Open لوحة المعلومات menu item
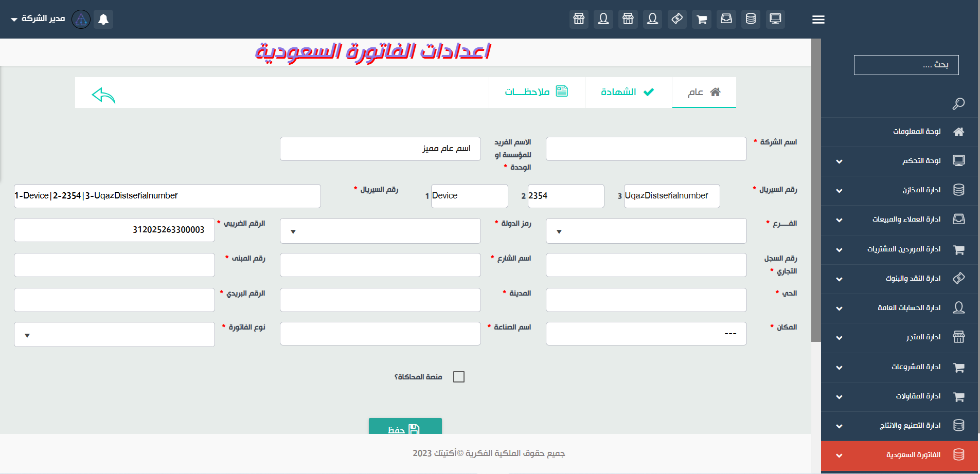980x474 pixels. coord(900,132)
